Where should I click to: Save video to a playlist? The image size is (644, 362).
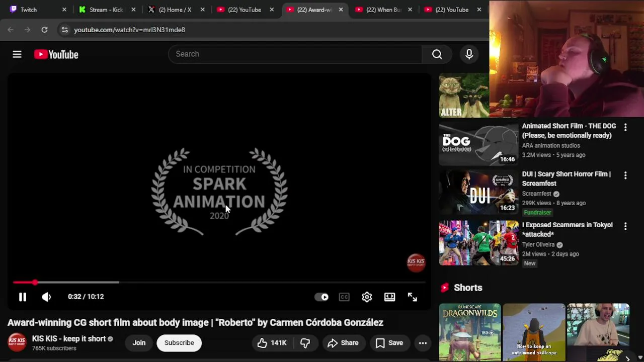point(389,343)
